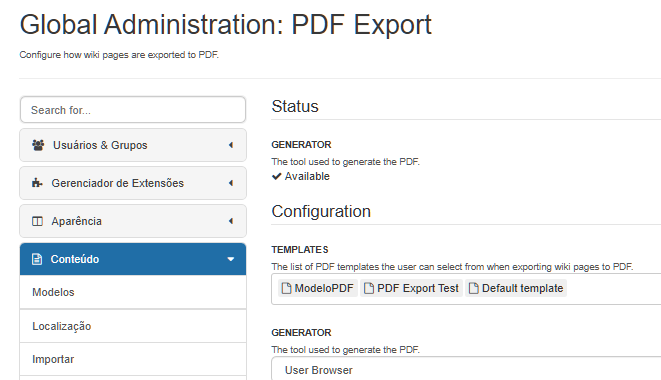Expand the Usuários & Grupos arrow

tap(231, 145)
